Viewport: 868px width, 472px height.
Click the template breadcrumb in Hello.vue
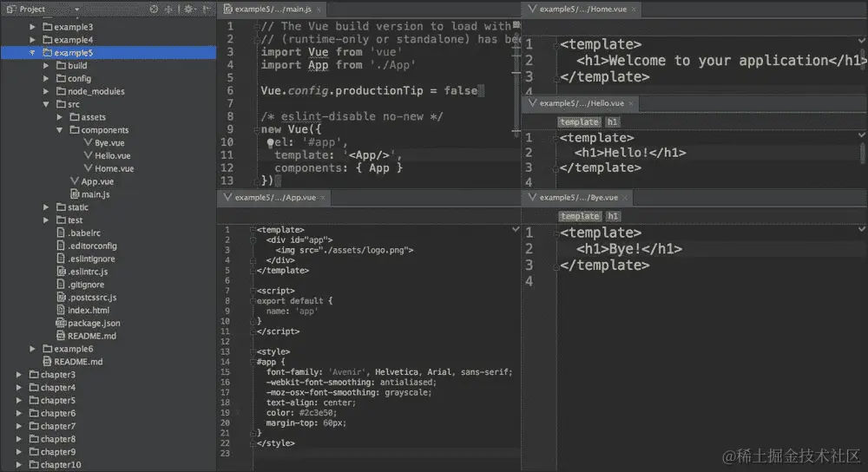point(579,121)
